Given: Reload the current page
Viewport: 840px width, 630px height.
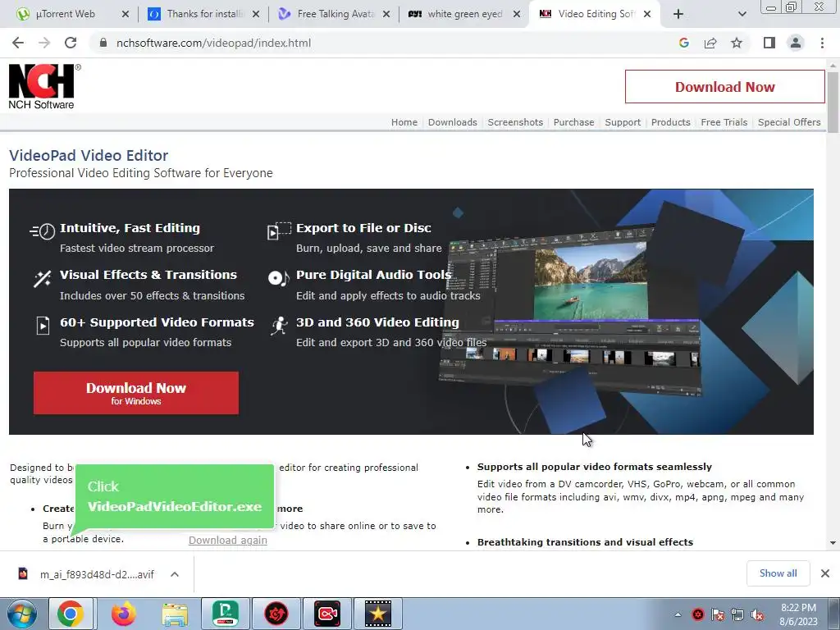Looking at the screenshot, I should tap(71, 43).
